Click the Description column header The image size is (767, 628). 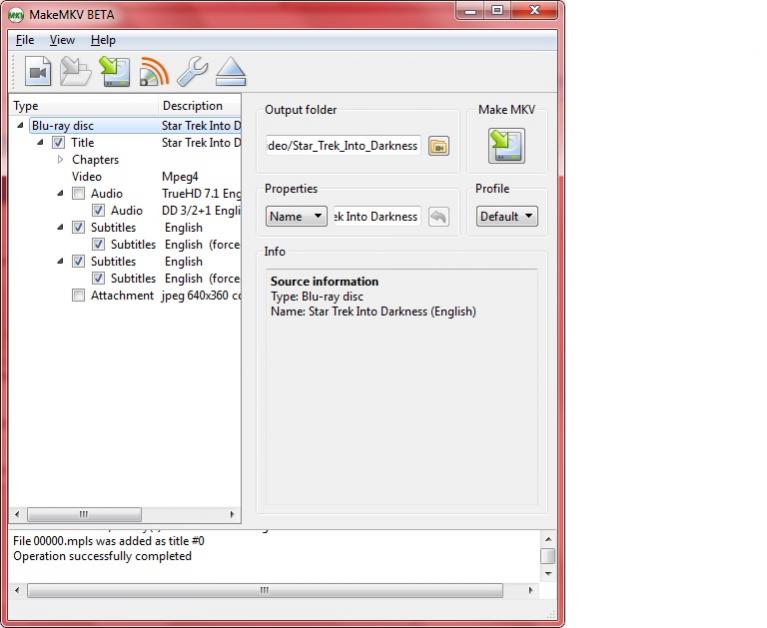tap(200, 106)
